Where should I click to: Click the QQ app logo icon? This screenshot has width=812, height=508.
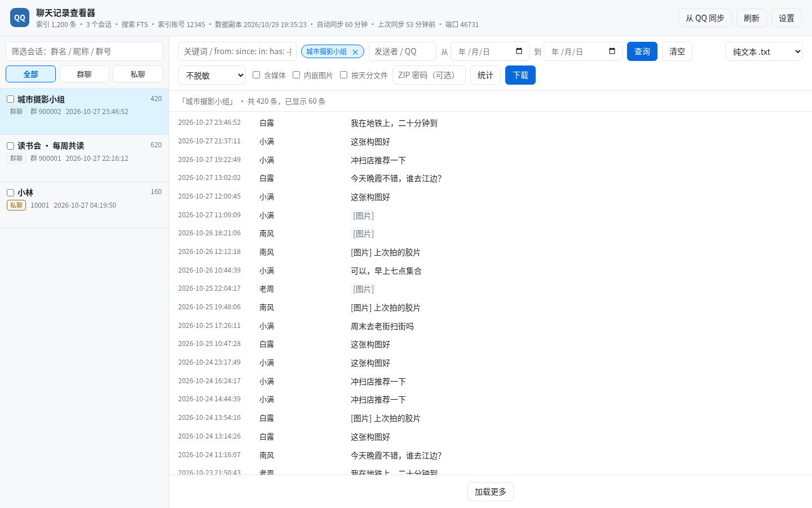(x=20, y=17)
